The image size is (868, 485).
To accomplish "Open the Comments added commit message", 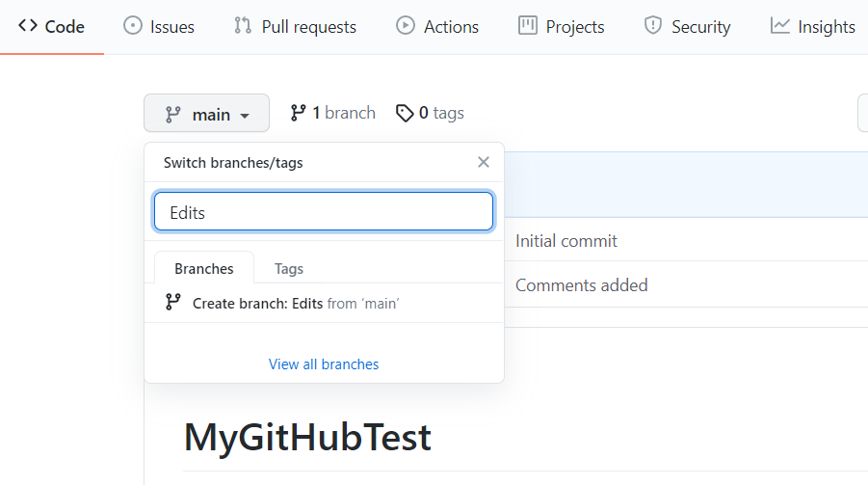I will (x=581, y=284).
